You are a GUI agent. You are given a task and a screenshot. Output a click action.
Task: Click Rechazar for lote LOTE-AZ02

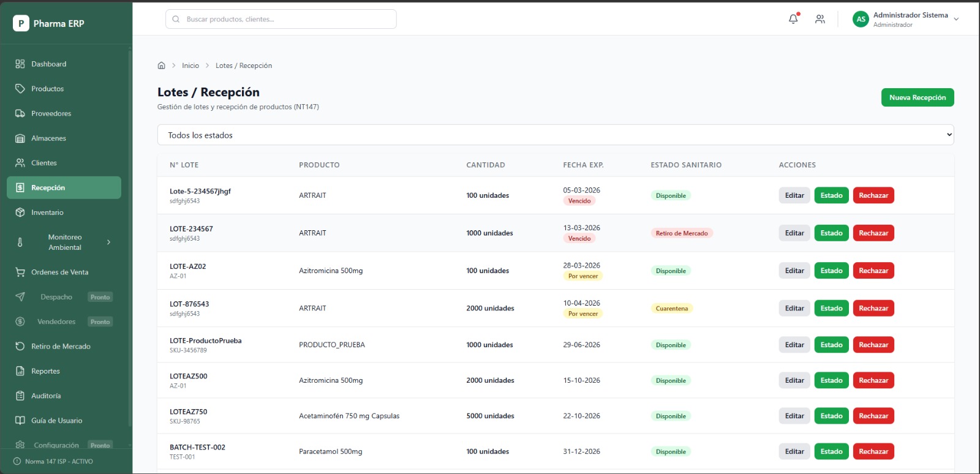click(x=873, y=271)
